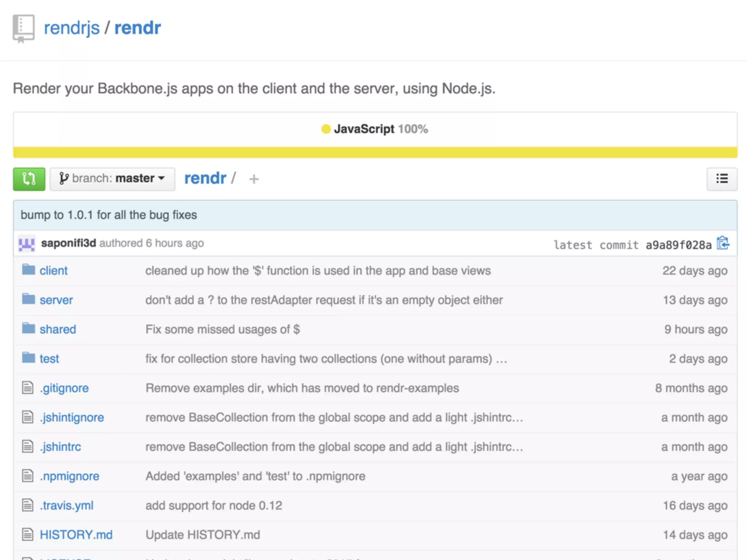The height and width of the screenshot is (560, 747).
Task: Click the .gitignore file icon
Action: click(x=28, y=388)
